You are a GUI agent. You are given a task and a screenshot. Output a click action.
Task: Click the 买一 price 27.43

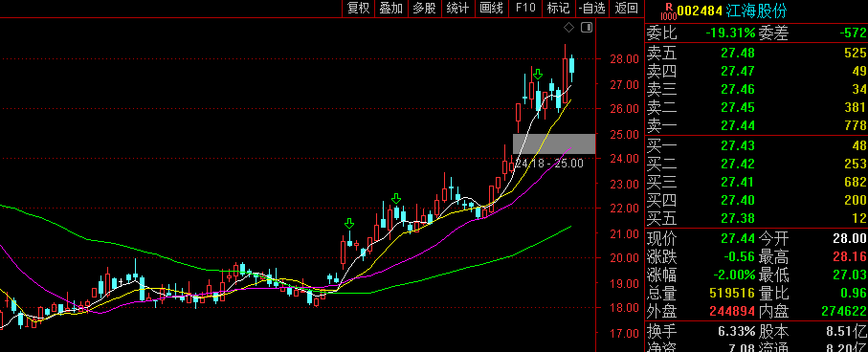tap(737, 145)
